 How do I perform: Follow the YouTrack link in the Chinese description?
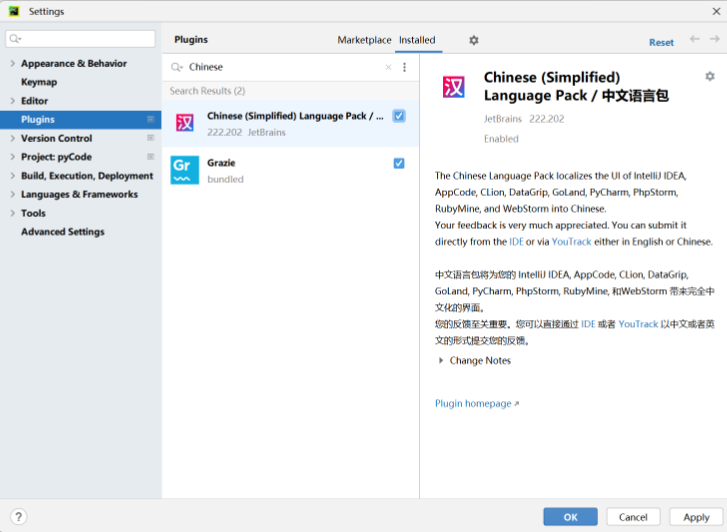click(x=638, y=324)
